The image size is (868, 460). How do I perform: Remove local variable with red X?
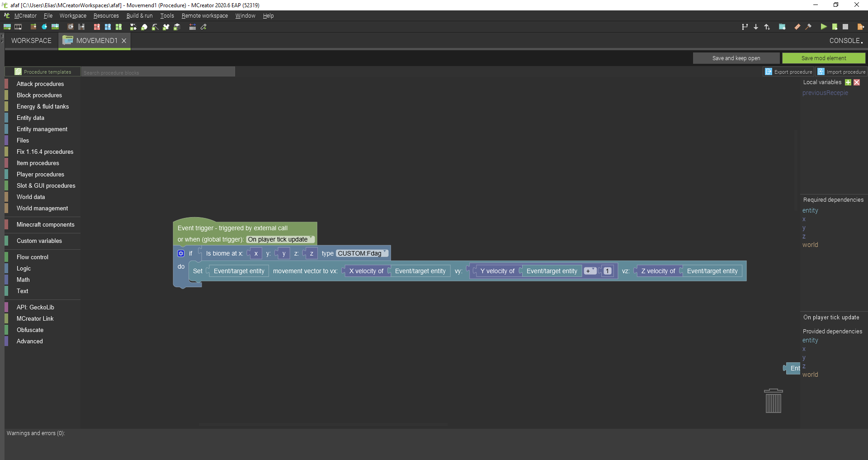click(857, 82)
